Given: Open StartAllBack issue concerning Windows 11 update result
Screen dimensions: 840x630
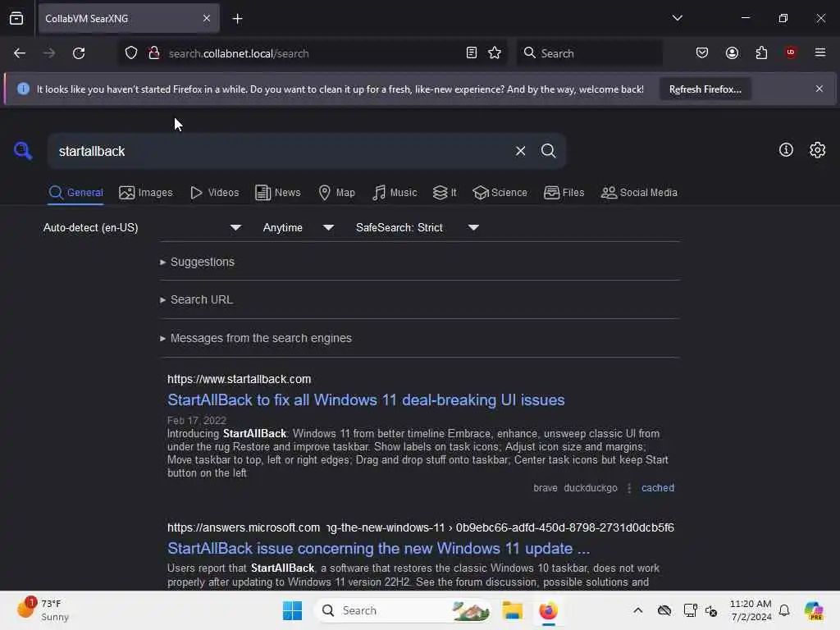Looking at the screenshot, I should (x=378, y=549).
